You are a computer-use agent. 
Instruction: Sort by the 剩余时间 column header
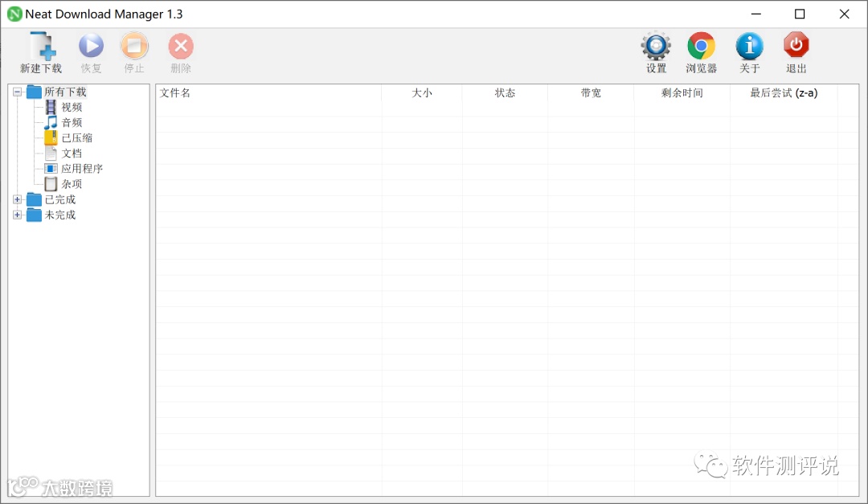[x=682, y=93]
